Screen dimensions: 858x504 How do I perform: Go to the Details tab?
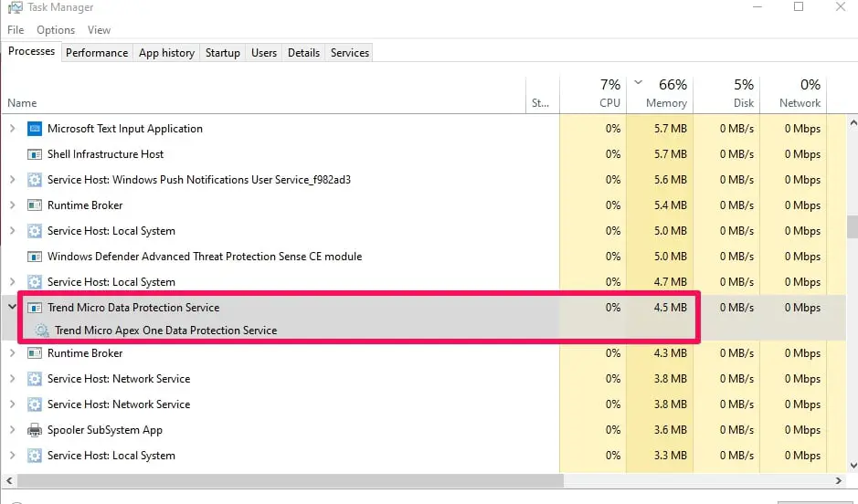303,53
